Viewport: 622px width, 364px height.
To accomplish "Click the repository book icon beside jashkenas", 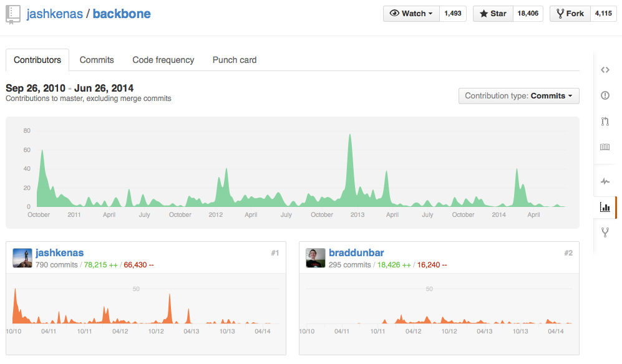I will 12,15.
